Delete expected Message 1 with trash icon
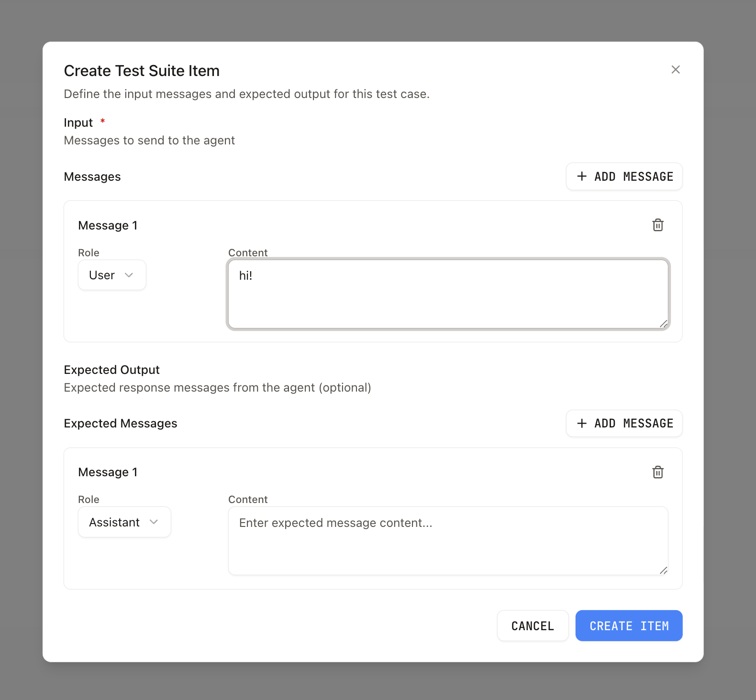Viewport: 756px width, 700px height. point(658,472)
